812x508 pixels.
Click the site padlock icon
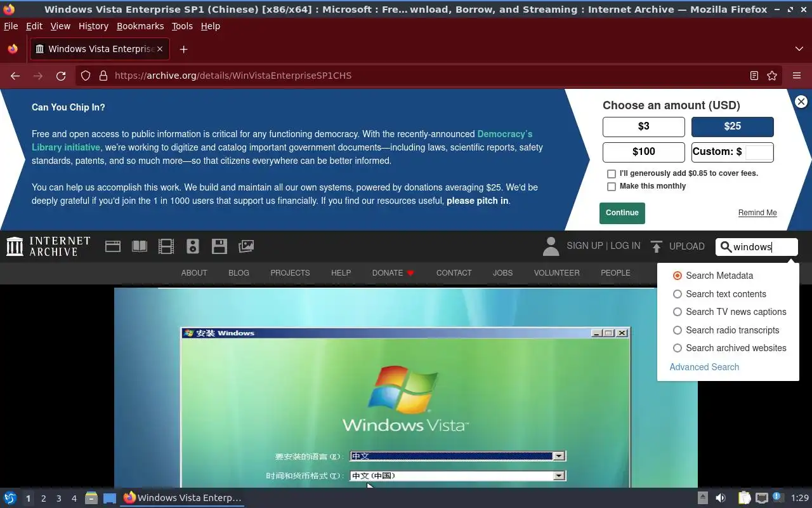pyautogui.click(x=103, y=76)
